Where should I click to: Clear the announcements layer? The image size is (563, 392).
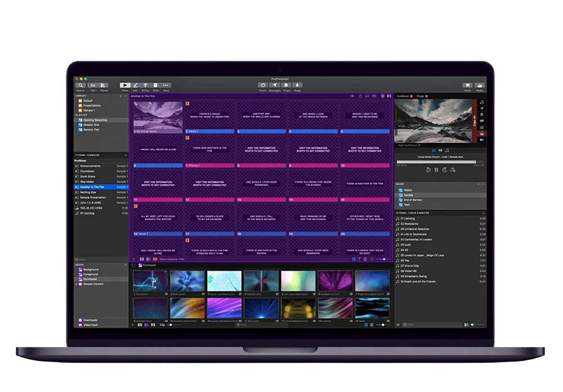(482, 121)
